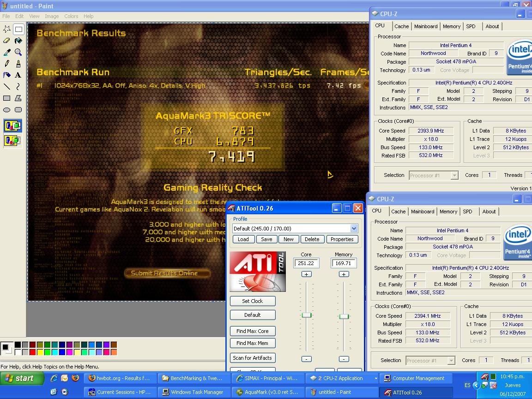Increase Core clock with plus button
Image resolution: width=532 pixels, height=399 pixels.
pos(306,274)
